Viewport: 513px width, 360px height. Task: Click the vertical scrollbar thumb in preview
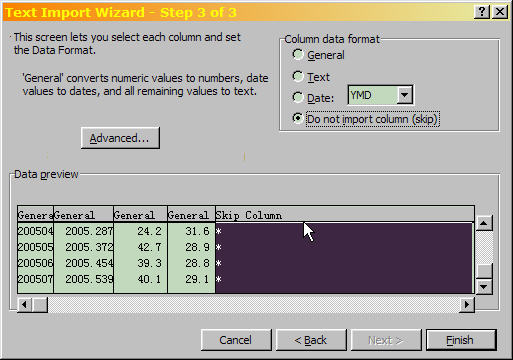click(x=484, y=271)
